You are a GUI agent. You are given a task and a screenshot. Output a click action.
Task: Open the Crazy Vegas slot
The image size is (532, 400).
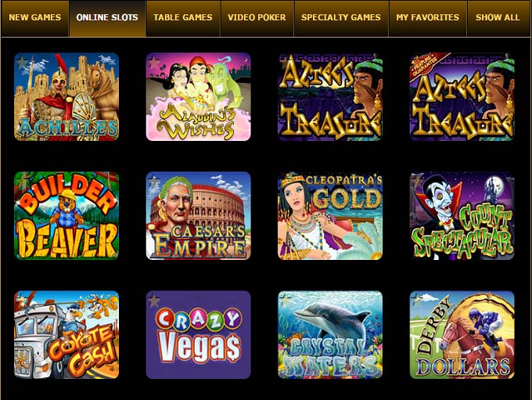coord(199,334)
